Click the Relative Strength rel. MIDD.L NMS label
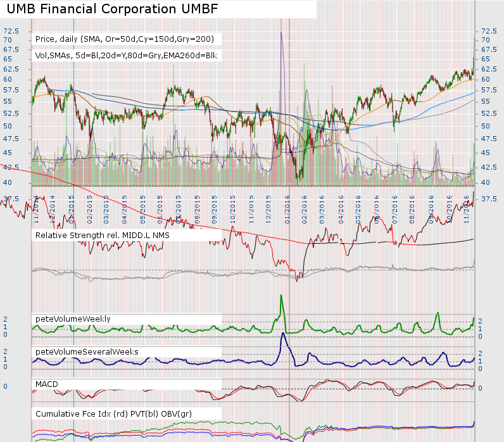The height and width of the screenshot is (442, 504). point(102,236)
